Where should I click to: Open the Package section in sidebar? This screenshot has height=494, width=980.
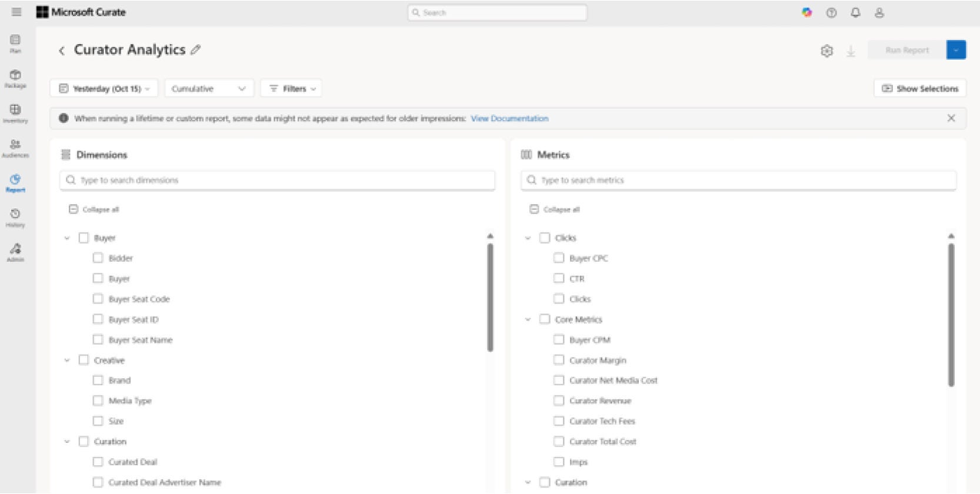[x=15, y=79]
